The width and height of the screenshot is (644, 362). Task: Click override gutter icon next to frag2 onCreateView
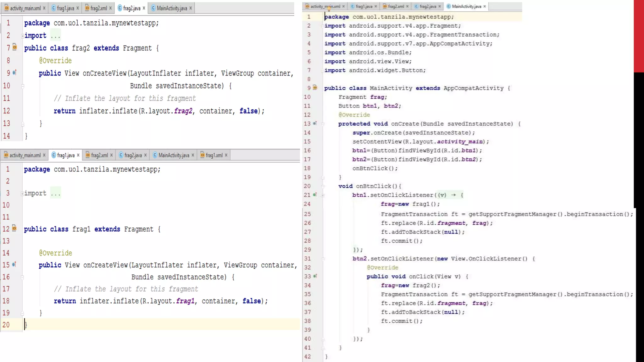tap(14, 73)
